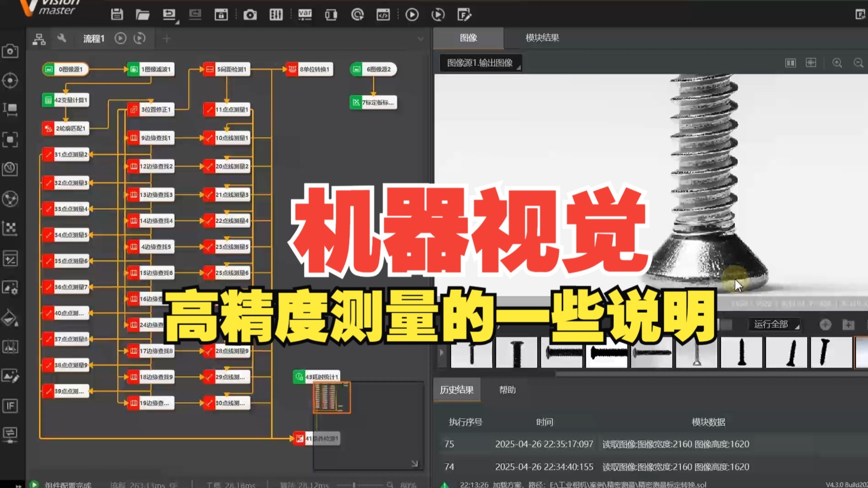Select the 2轮廓匹配1 node

point(65,129)
